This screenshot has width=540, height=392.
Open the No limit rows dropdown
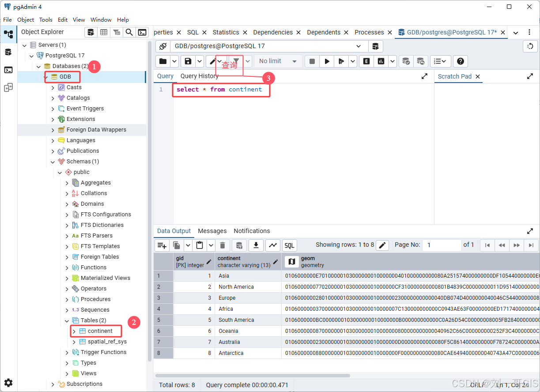277,61
